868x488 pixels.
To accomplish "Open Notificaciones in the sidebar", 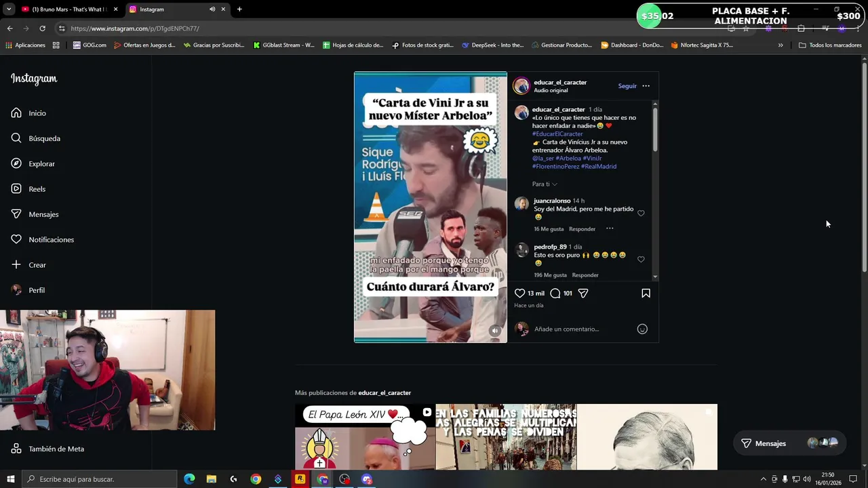I will 42,239.
